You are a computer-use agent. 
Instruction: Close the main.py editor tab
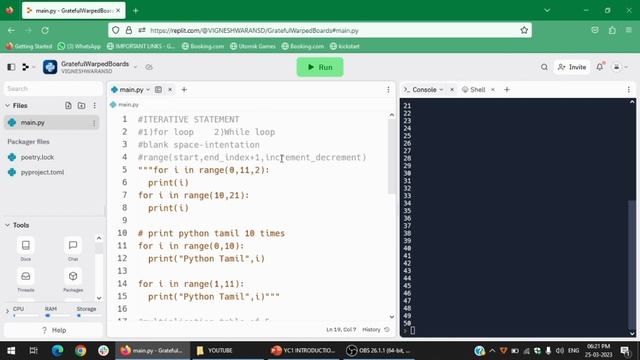pyautogui.click(x=170, y=89)
